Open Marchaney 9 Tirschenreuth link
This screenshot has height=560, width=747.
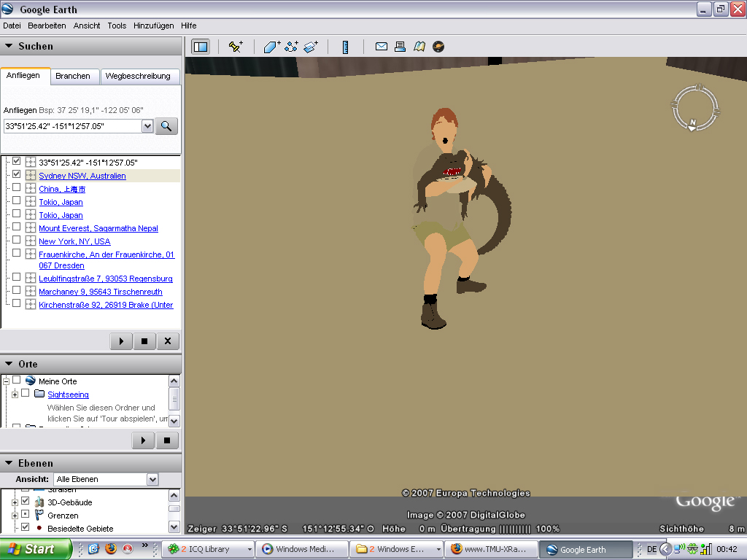click(x=101, y=292)
